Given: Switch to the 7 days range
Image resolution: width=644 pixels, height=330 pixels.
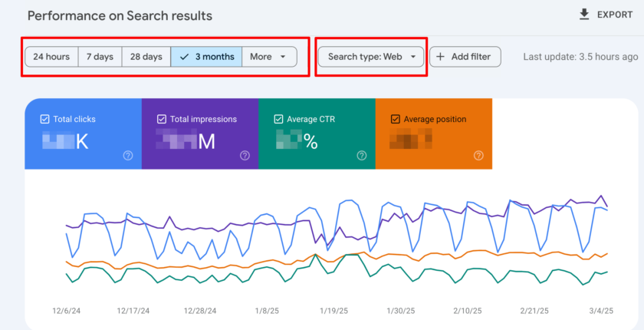Looking at the screenshot, I should point(100,57).
